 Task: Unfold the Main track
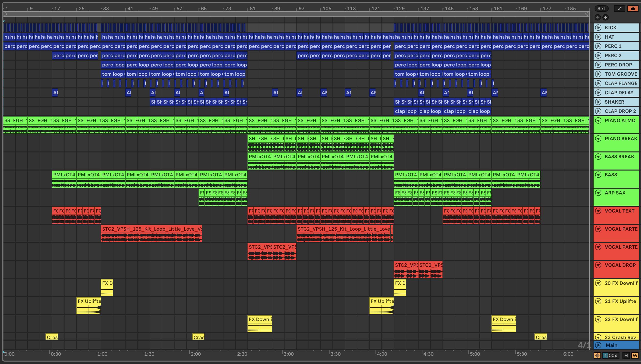tap(598, 345)
